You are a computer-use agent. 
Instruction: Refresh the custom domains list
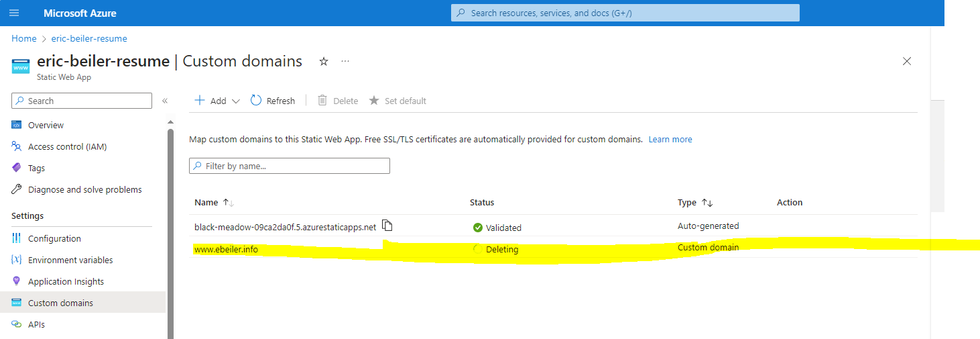(273, 101)
